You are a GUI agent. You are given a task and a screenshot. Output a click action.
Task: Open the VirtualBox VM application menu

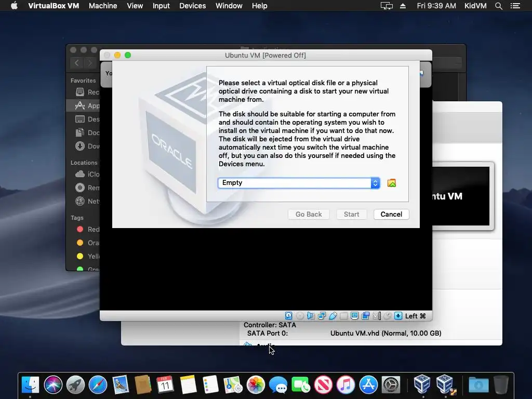click(x=54, y=6)
